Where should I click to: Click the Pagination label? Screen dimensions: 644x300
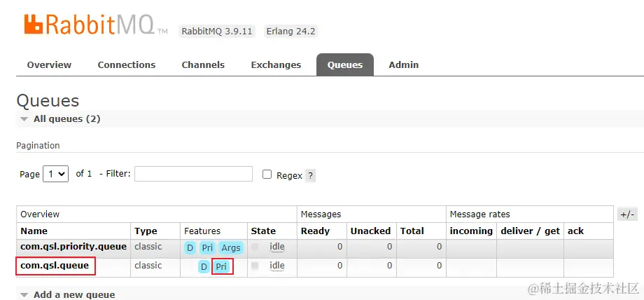pyautogui.click(x=38, y=146)
